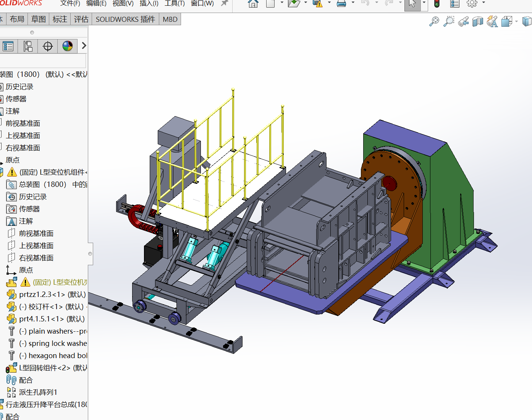
Task: Open the Options gear icon
Action: tap(472, 4)
